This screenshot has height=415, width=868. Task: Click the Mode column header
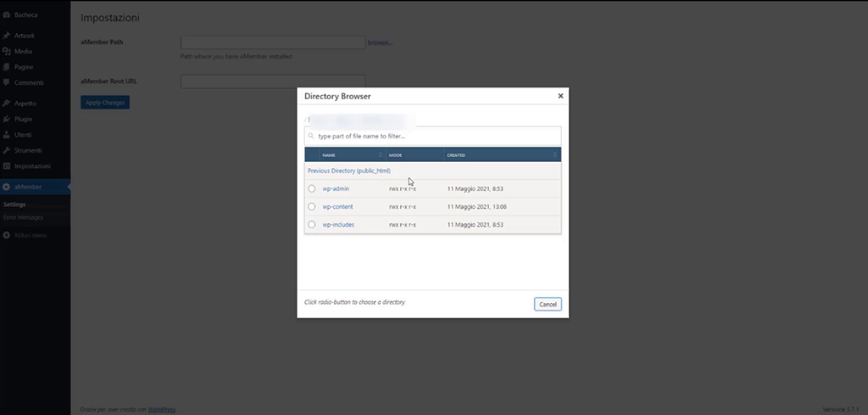point(414,155)
